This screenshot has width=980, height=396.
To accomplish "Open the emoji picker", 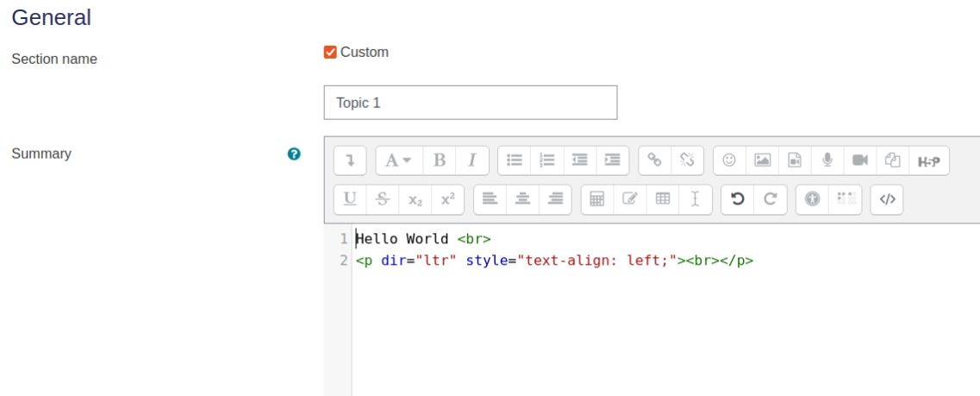I will (x=728, y=160).
